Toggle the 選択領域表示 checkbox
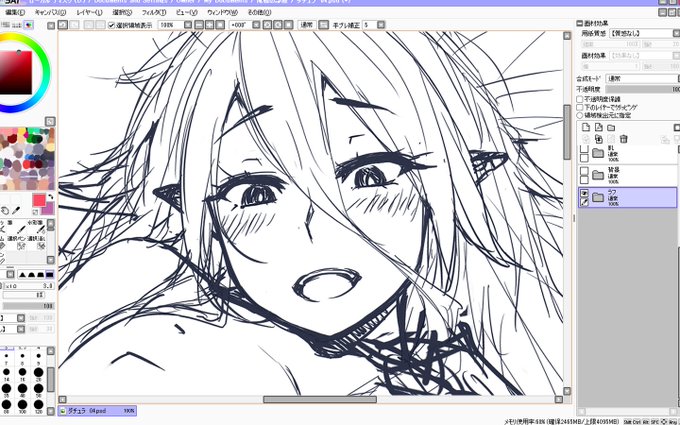Viewport: 680px width, 425px height. click(x=111, y=25)
